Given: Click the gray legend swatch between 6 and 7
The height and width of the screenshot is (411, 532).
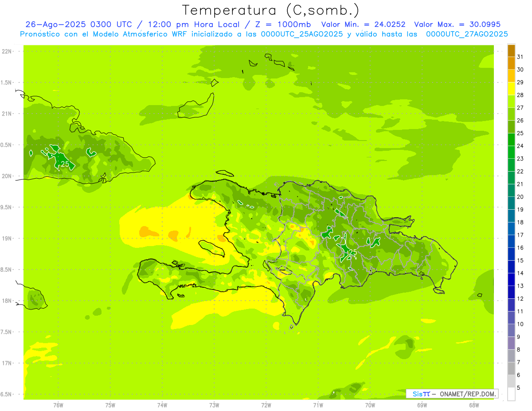Looking at the screenshot, I should pyautogui.click(x=511, y=368).
